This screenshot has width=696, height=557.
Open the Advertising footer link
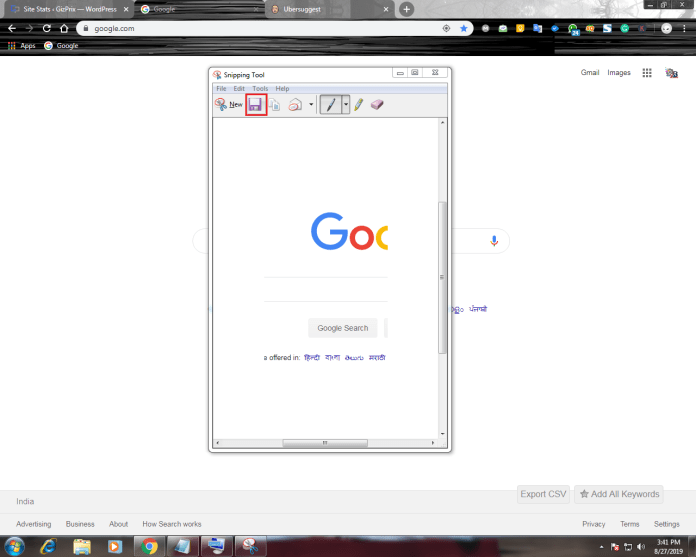(34, 524)
